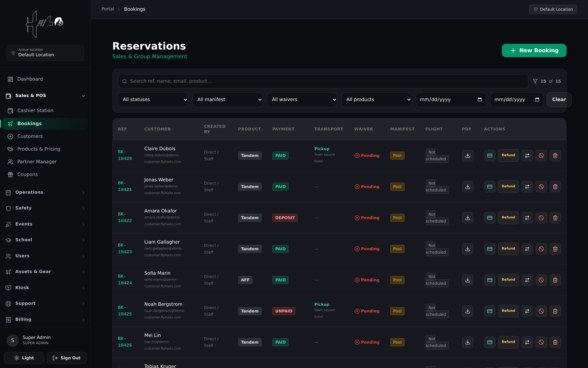Open payment card icon for Noah Bergstrom

(x=490, y=311)
